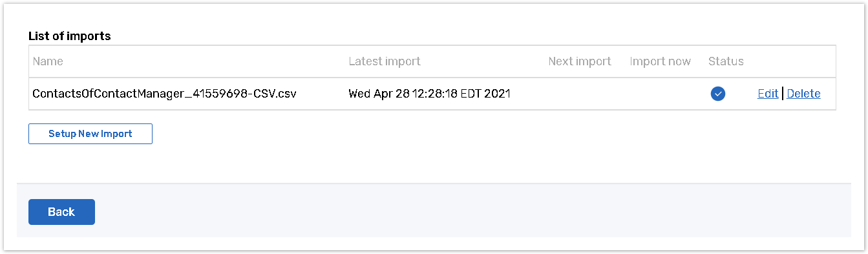868x254 pixels.
Task: Delete the ContactsOfContactManager CSV import
Action: click(x=803, y=94)
